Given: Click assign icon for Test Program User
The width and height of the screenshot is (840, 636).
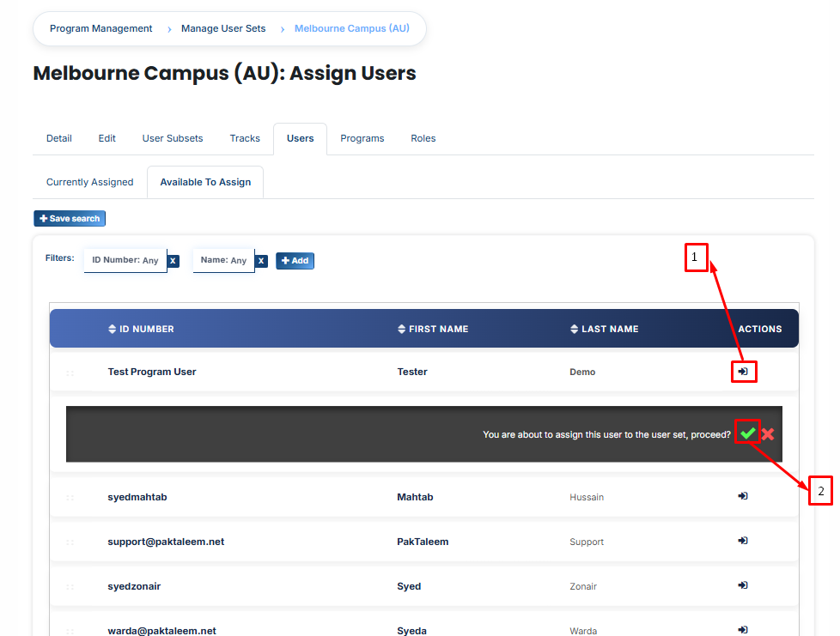Looking at the screenshot, I should click(743, 372).
